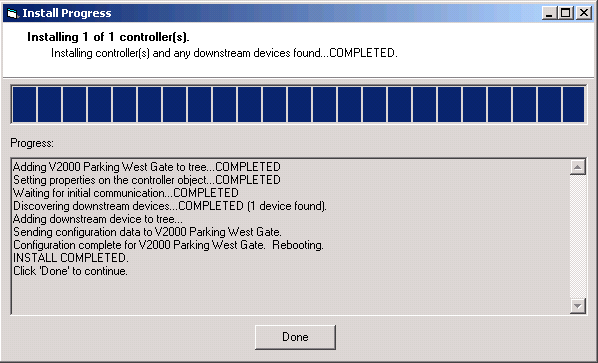Screen dimensions: 598x363
Task: Click 'Waiting for initial communication' log line
Action: [126, 193]
